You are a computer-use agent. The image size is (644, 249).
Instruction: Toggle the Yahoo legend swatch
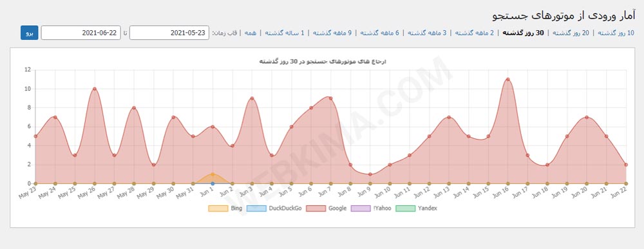[361, 208]
